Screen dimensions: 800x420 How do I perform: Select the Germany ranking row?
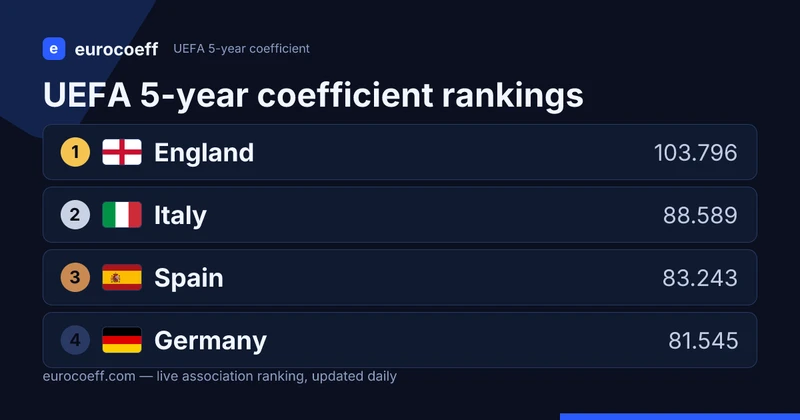click(399, 340)
